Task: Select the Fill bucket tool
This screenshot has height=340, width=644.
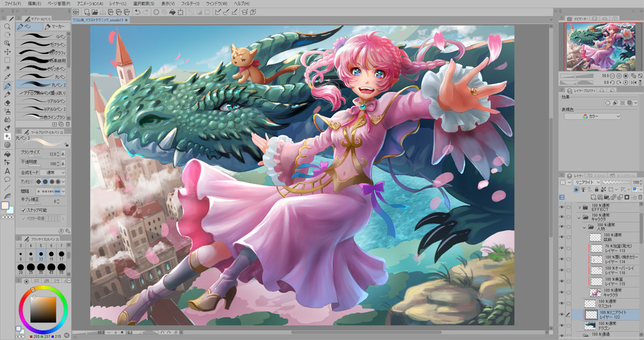Action: (8, 128)
